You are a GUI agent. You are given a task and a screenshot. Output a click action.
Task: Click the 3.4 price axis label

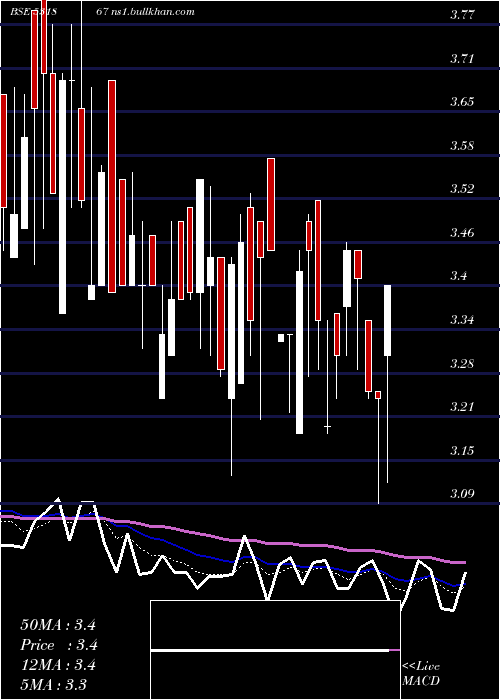[458, 276]
